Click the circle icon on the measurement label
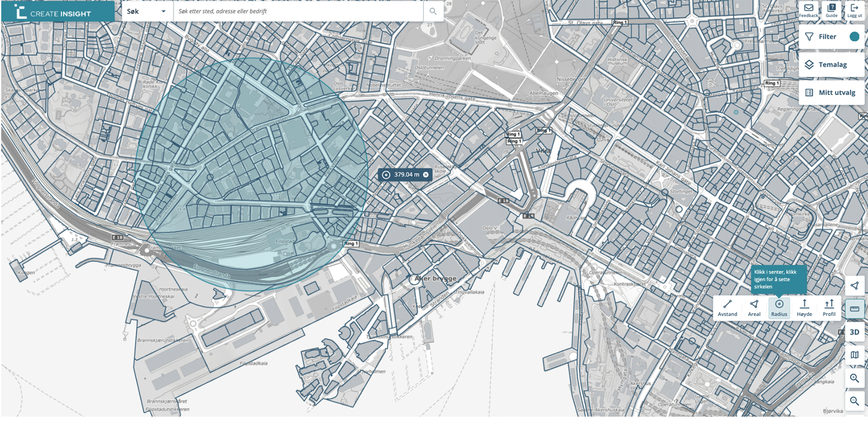This screenshot has height=434, width=868. point(386,174)
